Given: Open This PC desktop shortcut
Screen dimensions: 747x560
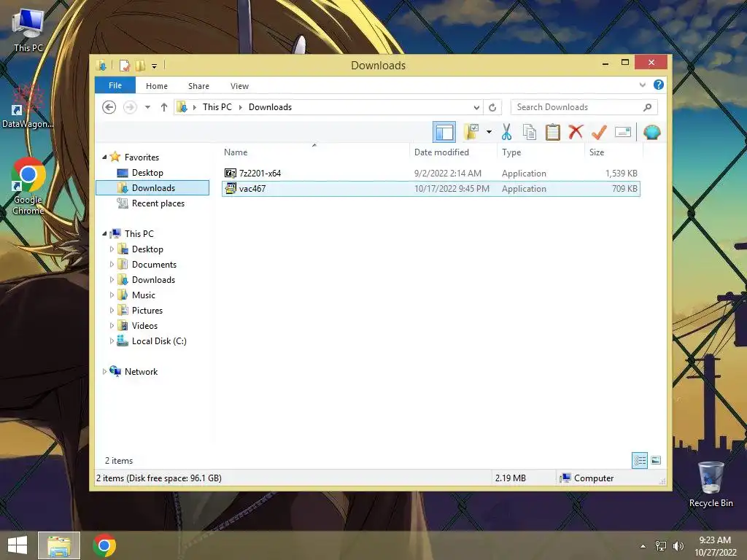Looking at the screenshot, I should pyautogui.click(x=28, y=30).
